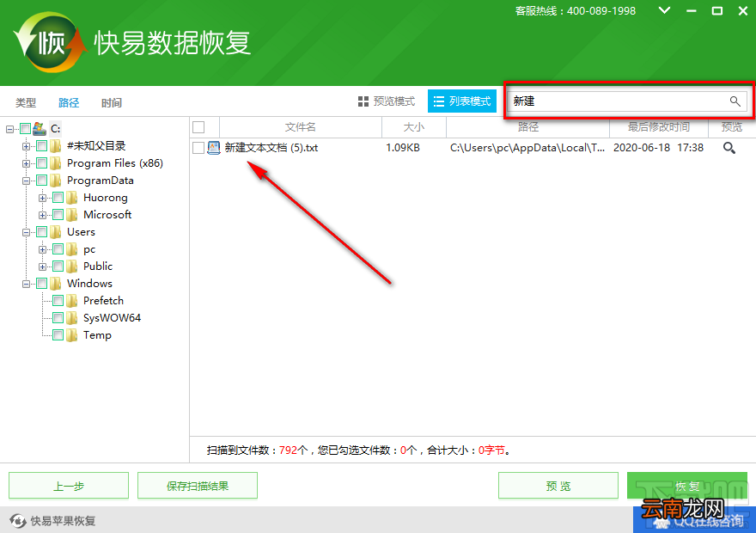Image resolution: width=756 pixels, height=533 pixels.
Task: Click the Windows folder icon
Action: pyautogui.click(x=56, y=284)
